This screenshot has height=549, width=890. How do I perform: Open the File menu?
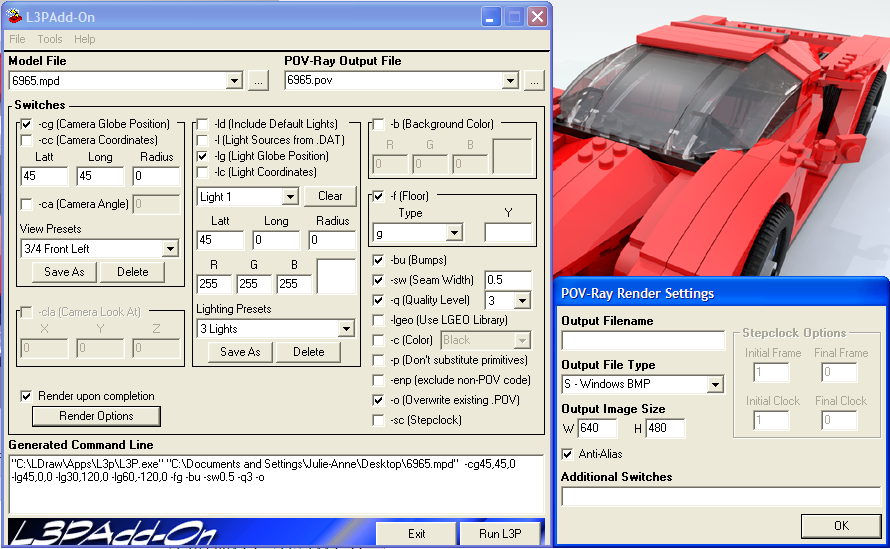tap(17, 39)
